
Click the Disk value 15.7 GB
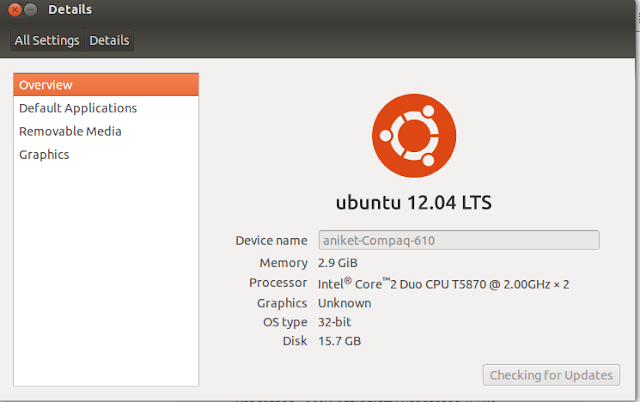click(340, 341)
